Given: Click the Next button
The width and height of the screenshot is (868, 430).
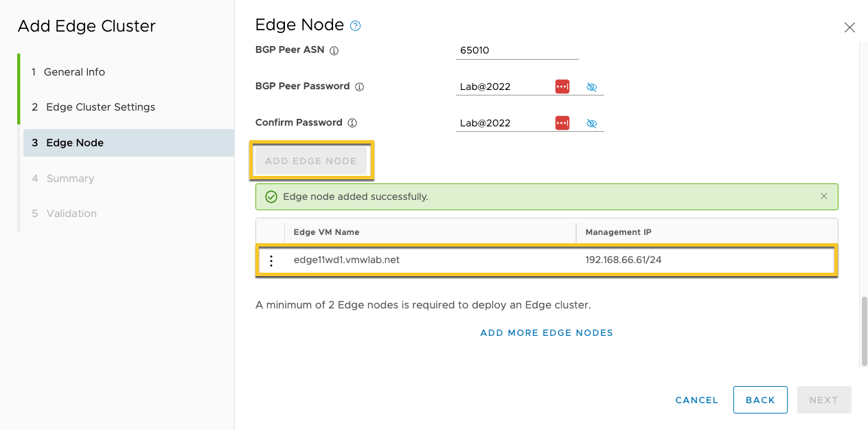Looking at the screenshot, I should [823, 400].
